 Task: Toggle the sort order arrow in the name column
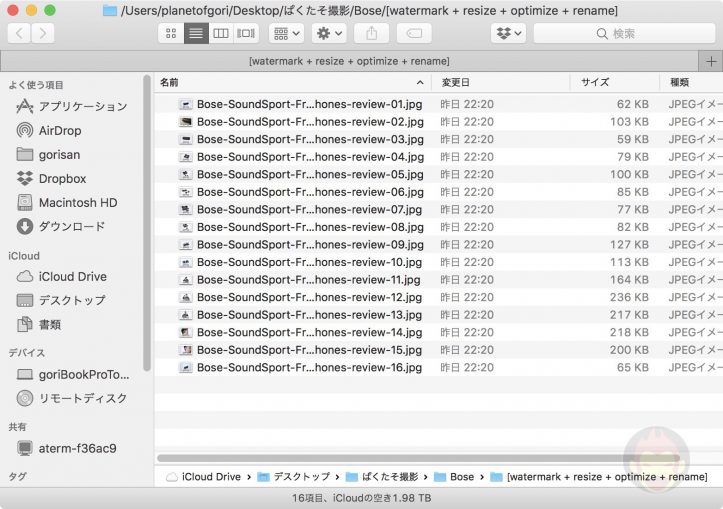click(420, 83)
